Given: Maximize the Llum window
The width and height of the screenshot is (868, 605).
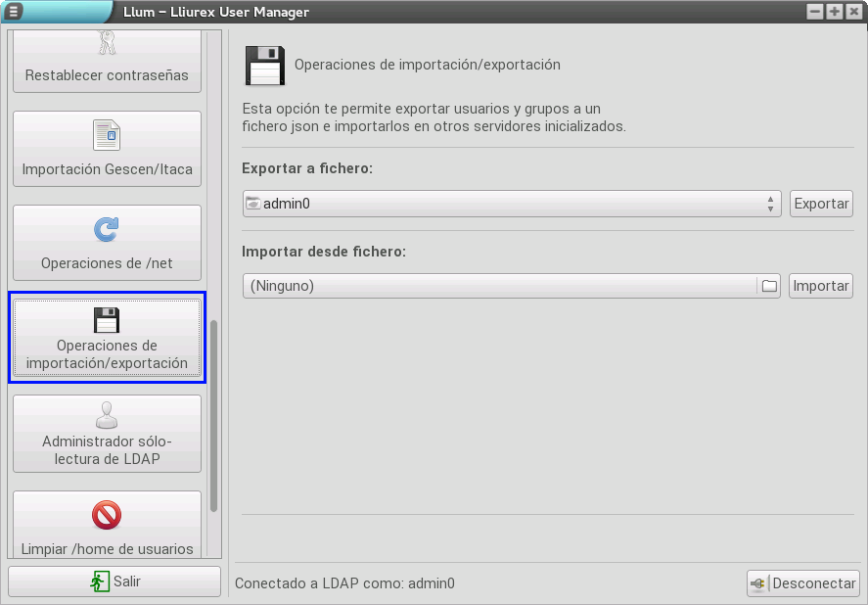Looking at the screenshot, I should [x=834, y=12].
